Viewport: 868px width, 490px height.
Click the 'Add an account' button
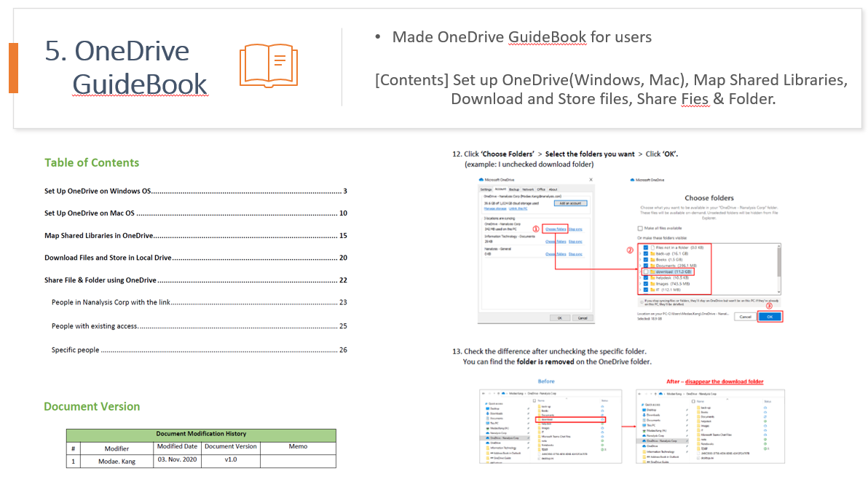click(571, 203)
